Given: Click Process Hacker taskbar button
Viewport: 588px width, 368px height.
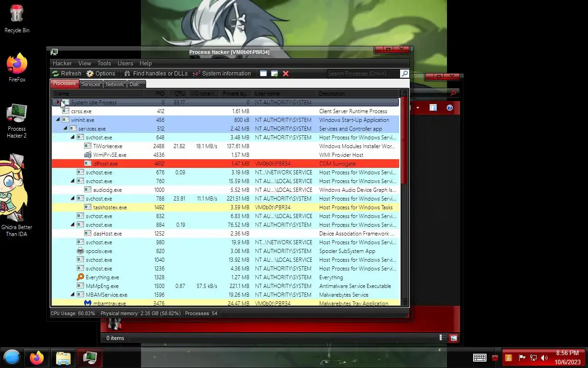Looking at the screenshot, I should coord(90,357).
